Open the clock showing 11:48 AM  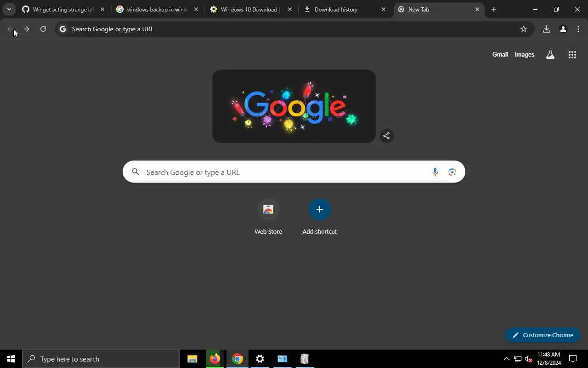click(x=549, y=359)
